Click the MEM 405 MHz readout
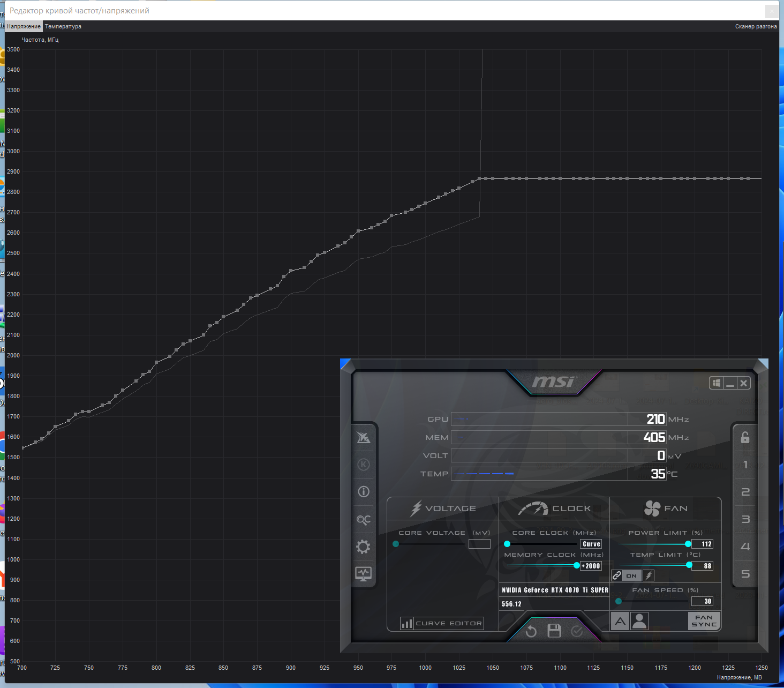784x688 pixels. click(559, 437)
